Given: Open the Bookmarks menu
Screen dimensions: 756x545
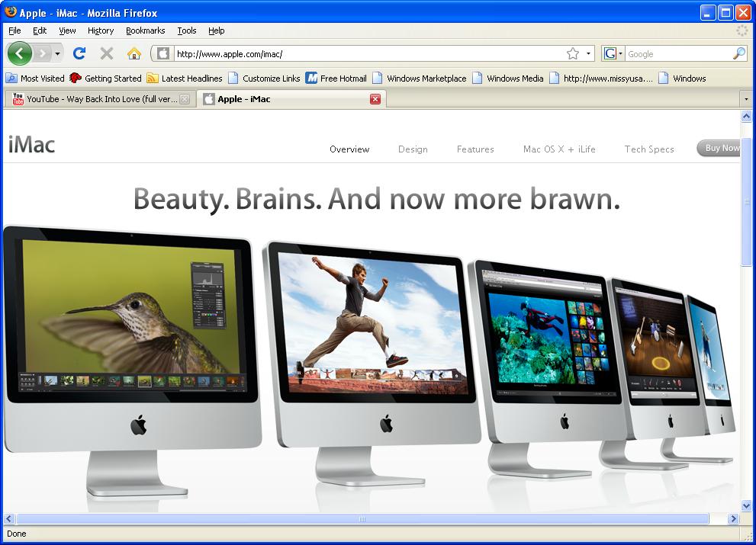Looking at the screenshot, I should 145,30.
